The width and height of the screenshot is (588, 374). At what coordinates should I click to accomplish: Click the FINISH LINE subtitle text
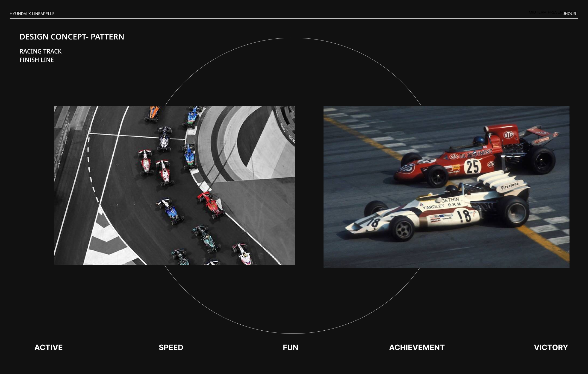(37, 60)
